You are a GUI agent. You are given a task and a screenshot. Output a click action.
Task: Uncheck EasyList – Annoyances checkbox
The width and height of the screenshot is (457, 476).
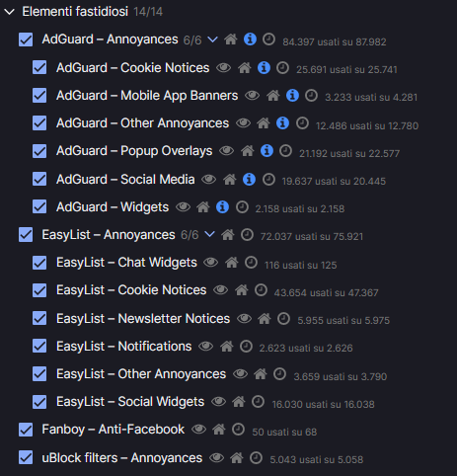click(26, 235)
